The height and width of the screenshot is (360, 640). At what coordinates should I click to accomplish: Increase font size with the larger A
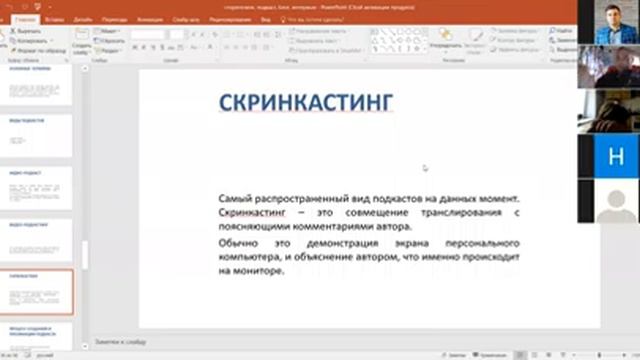click(x=193, y=36)
